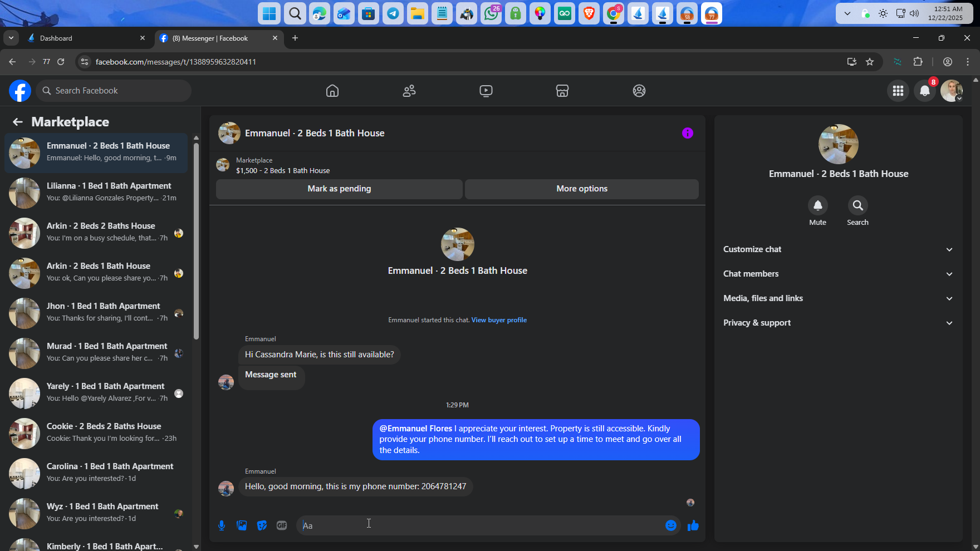Open Jhon 1 Bed 1 Bath Apartment chat
This screenshot has width=980, height=551.
[96, 313]
